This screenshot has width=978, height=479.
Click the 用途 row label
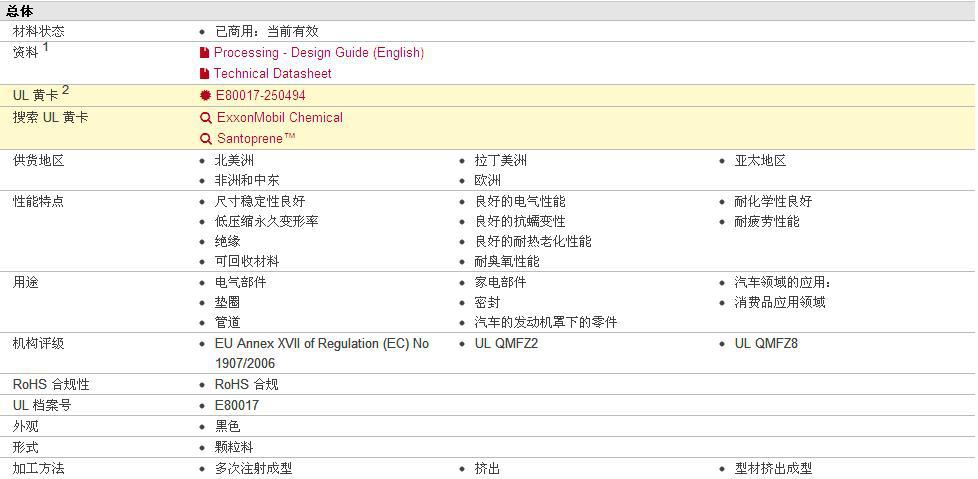[x=26, y=283]
